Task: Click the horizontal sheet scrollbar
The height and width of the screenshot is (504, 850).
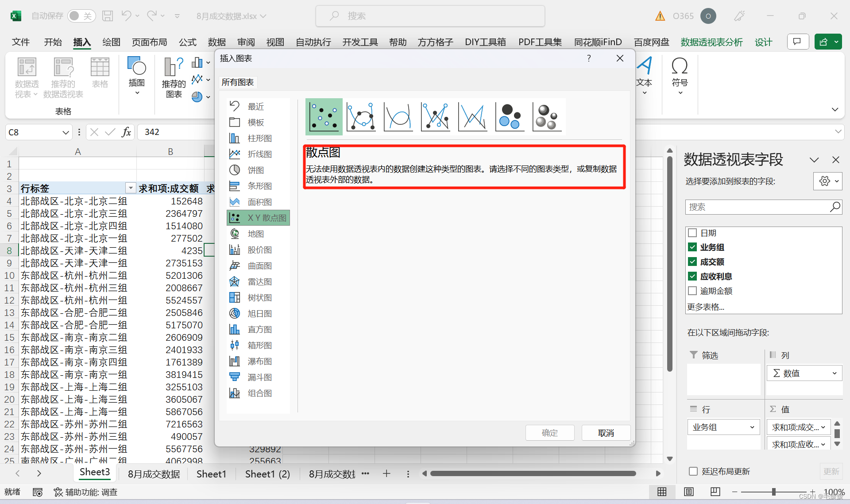Action: [533, 473]
